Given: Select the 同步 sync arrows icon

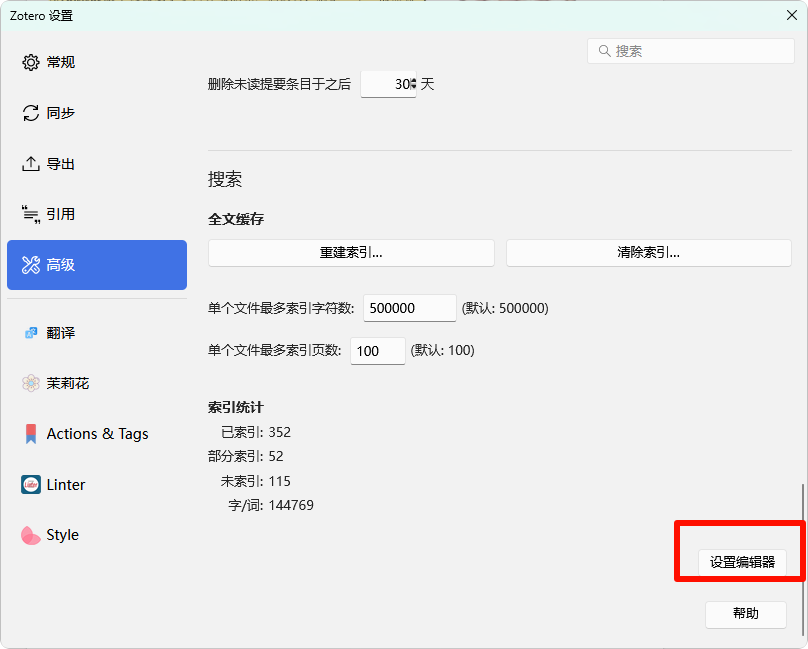Looking at the screenshot, I should coord(31,113).
